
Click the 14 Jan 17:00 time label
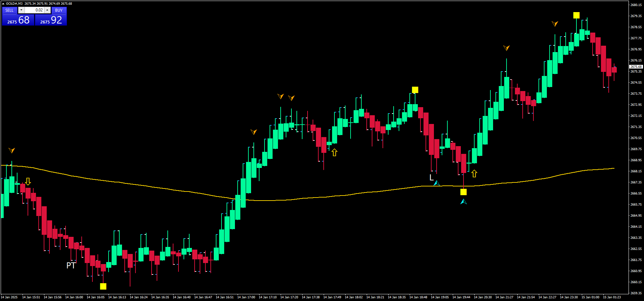coord(246,297)
